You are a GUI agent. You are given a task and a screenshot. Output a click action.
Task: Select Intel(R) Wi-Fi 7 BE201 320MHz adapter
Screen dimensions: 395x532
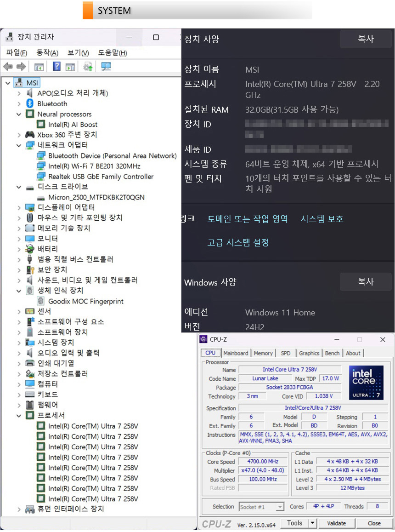pos(94,166)
